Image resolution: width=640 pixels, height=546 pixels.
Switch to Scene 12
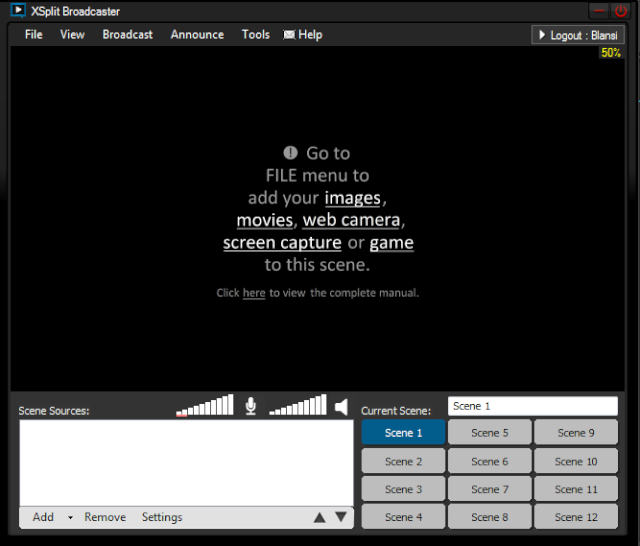(x=576, y=517)
